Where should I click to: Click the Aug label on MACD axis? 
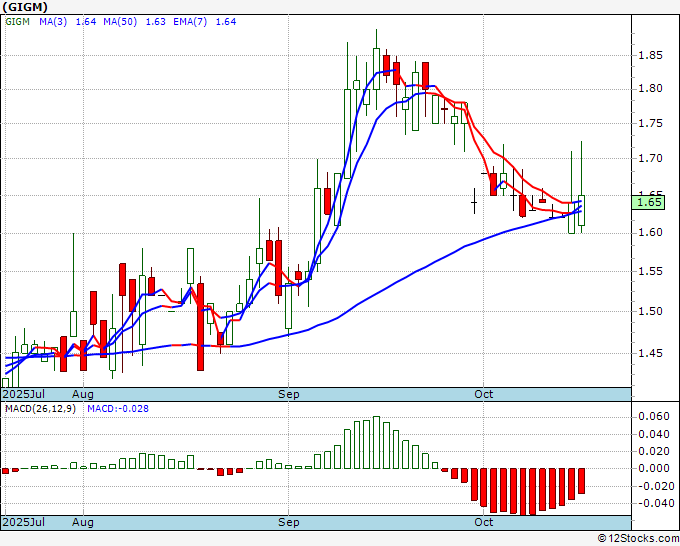[x=83, y=522]
